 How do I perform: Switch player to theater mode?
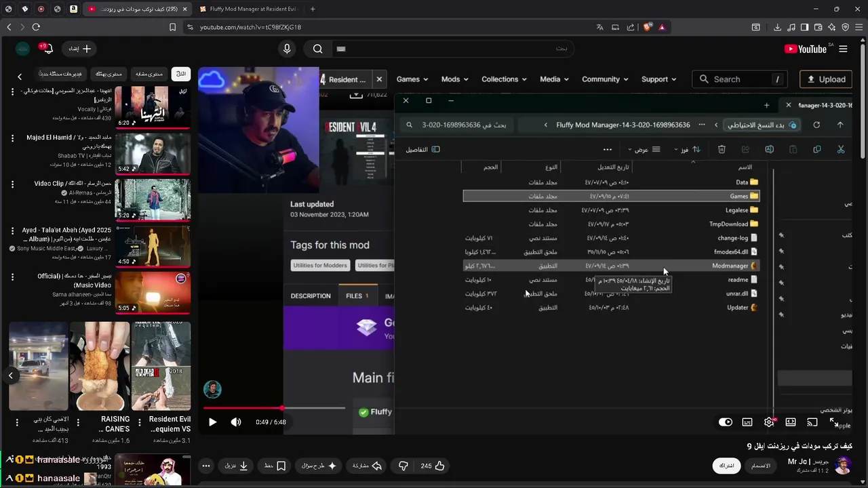[791, 422]
